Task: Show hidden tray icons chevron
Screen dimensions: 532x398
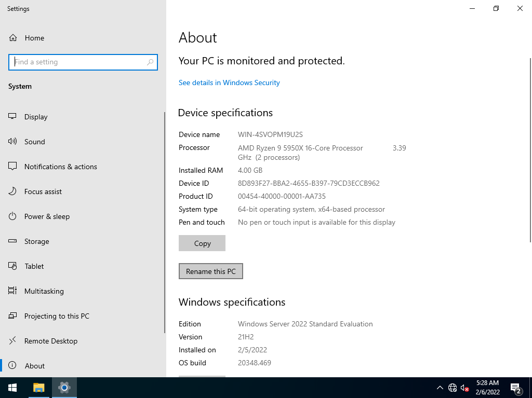Action: 440,388
